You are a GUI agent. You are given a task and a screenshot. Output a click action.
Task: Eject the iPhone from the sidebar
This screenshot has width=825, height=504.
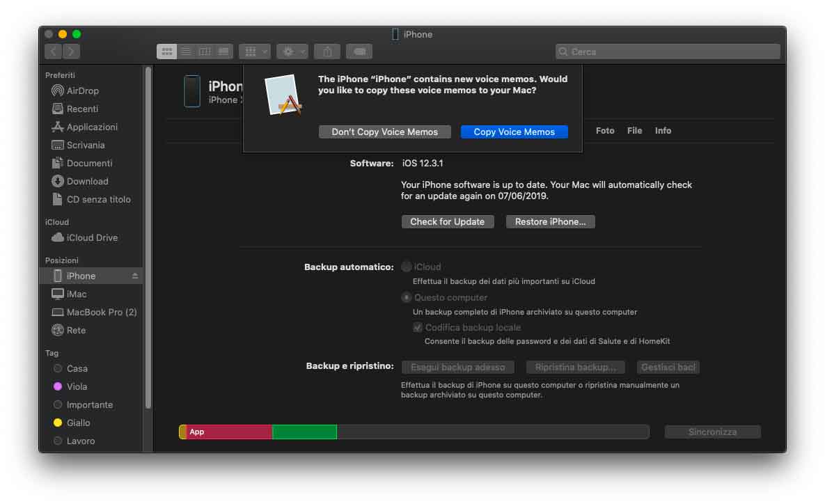(135, 276)
